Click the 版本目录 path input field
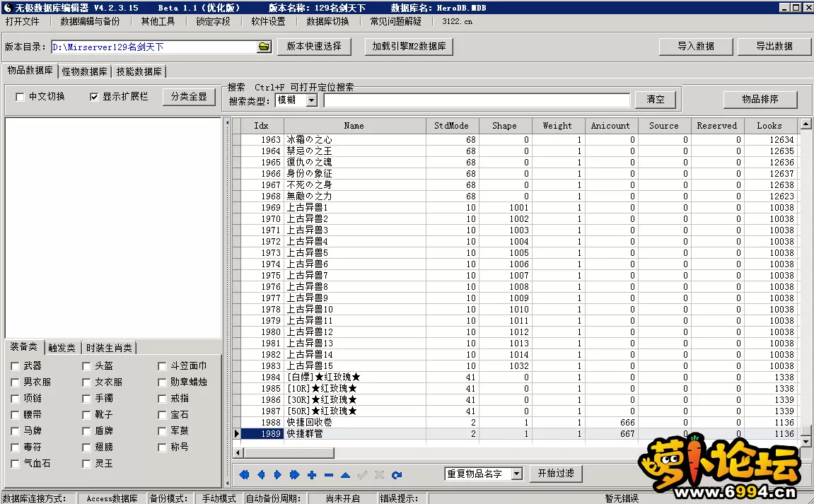Image resolution: width=814 pixels, height=504 pixels. click(154, 47)
